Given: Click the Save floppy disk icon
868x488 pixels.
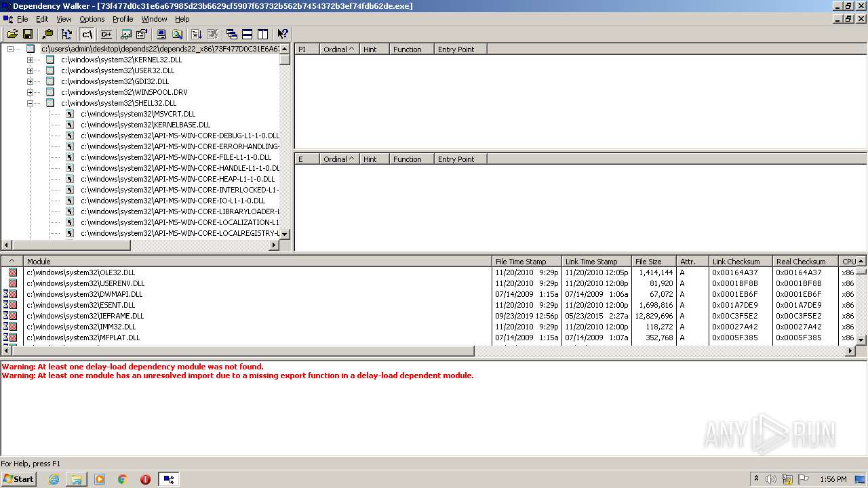Looking at the screenshot, I should pos(28,34).
